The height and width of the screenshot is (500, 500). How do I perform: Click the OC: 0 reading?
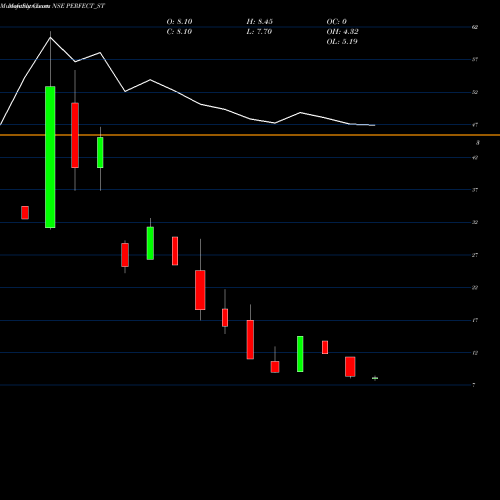[337, 21]
